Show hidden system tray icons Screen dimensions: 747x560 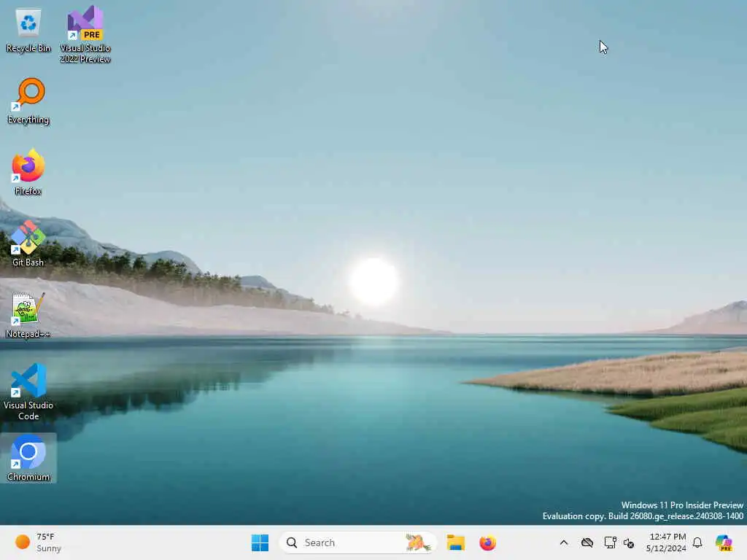[x=564, y=542]
